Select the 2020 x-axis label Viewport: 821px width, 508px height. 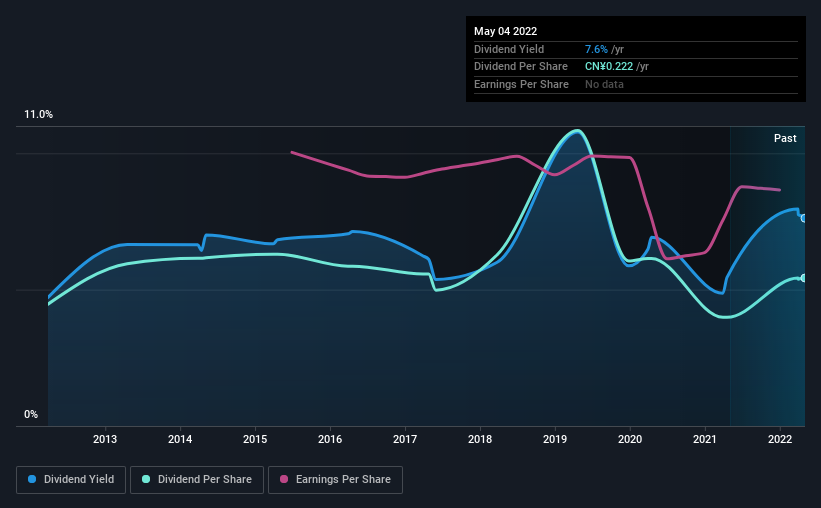pyautogui.click(x=630, y=439)
